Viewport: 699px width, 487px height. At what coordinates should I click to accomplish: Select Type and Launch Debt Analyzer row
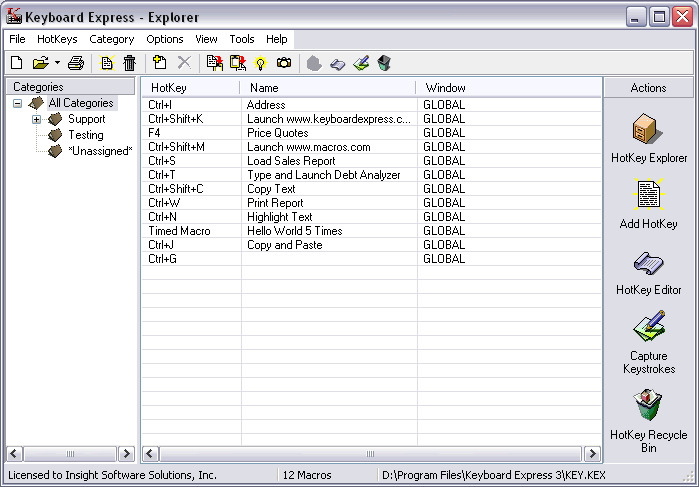tap(371, 175)
